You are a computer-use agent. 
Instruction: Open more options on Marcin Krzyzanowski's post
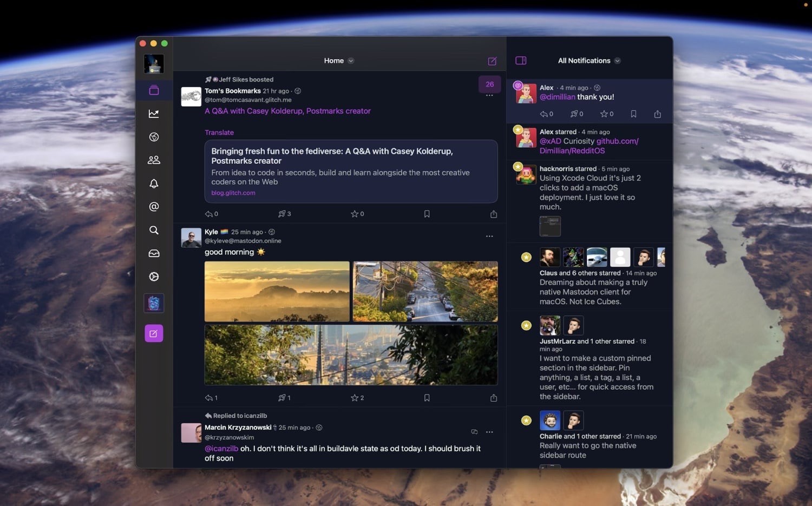[489, 432]
